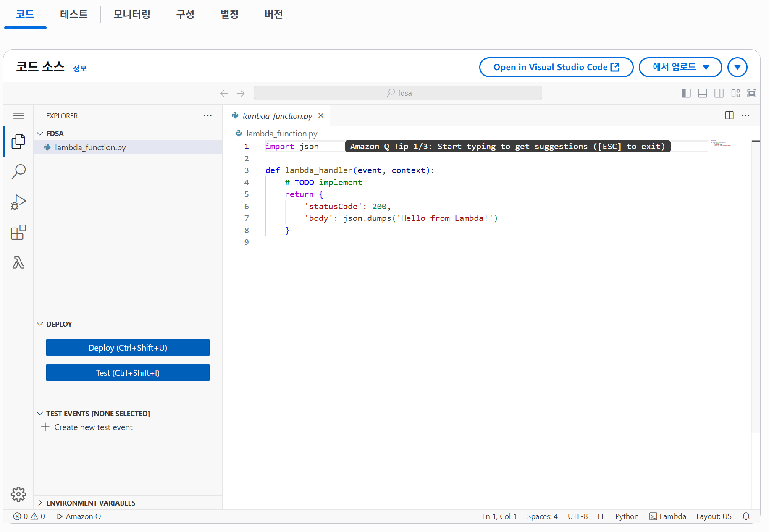The image size is (769, 532).
Task: Switch to the 별칭 tab
Action: tap(229, 14)
